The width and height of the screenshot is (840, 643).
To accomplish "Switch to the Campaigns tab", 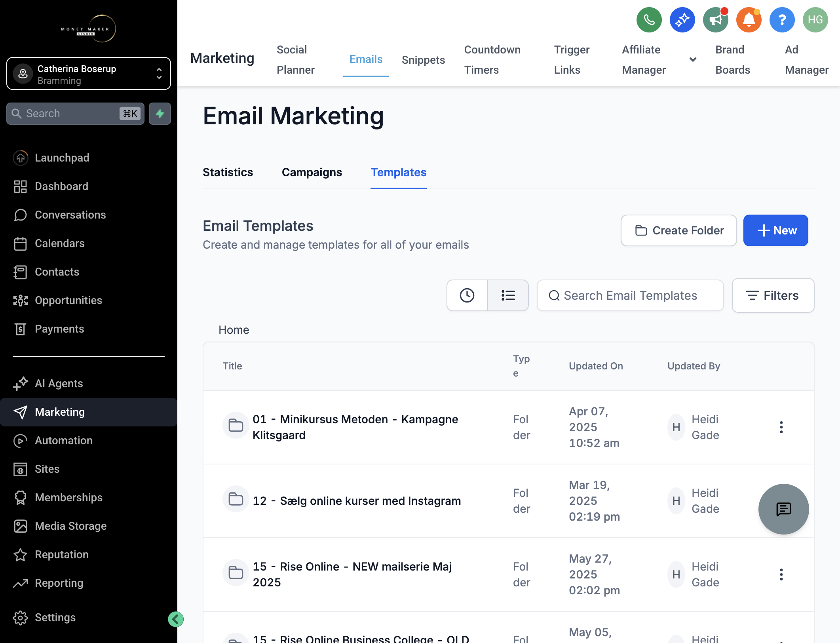I will pos(312,172).
